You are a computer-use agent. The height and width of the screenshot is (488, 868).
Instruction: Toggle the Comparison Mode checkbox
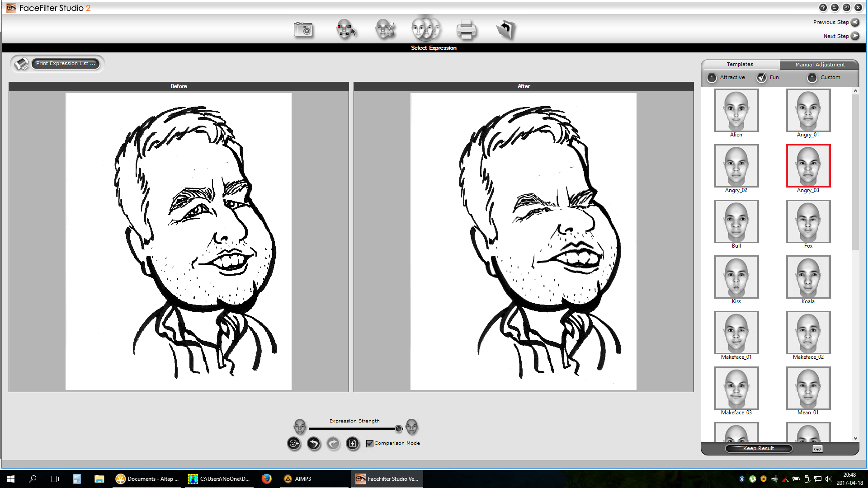click(x=370, y=444)
